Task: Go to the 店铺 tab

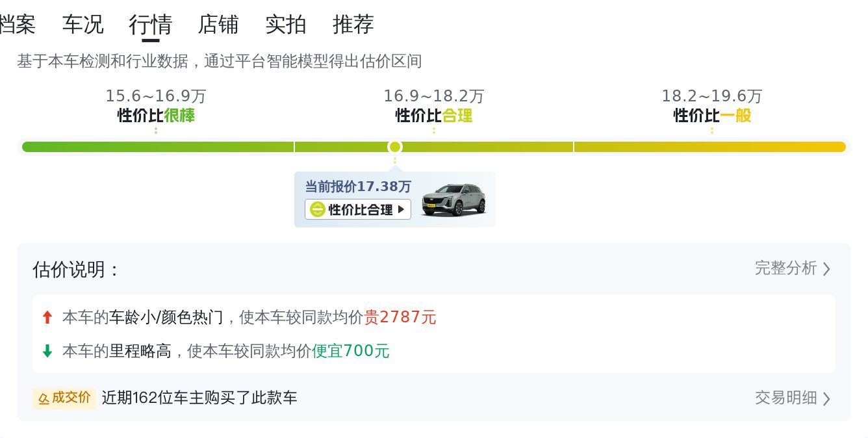Action: pyautogui.click(x=218, y=25)
